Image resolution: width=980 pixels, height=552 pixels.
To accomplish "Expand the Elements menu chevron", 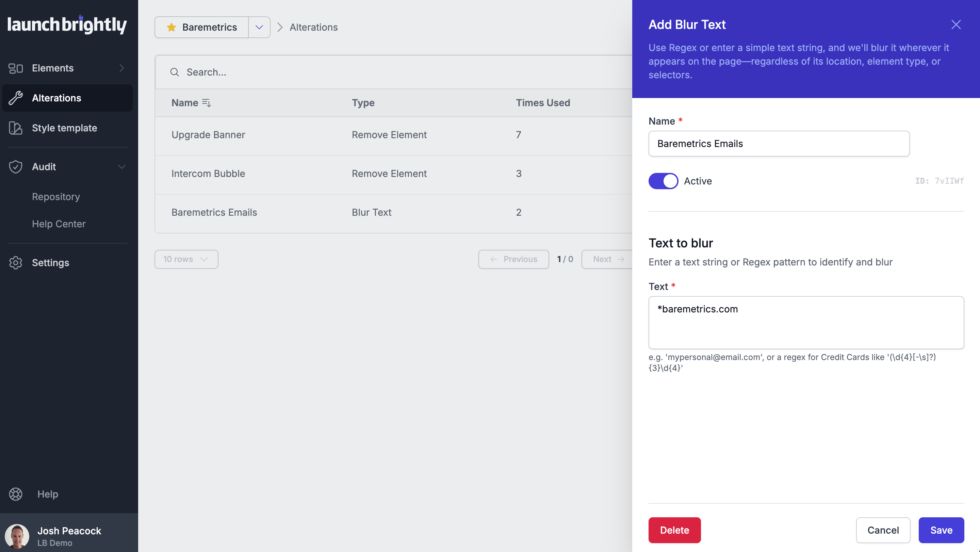I will pyautogui.click(x=122, y=68).
